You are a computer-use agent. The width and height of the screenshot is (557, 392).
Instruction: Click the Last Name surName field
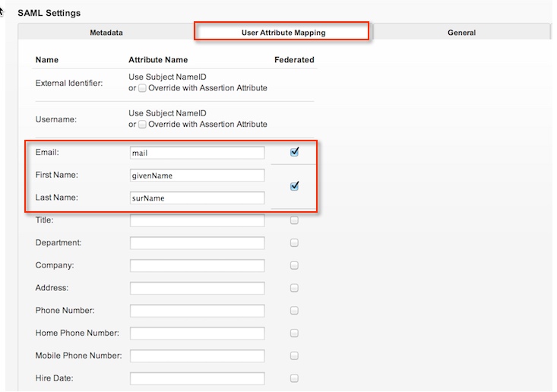197,198
